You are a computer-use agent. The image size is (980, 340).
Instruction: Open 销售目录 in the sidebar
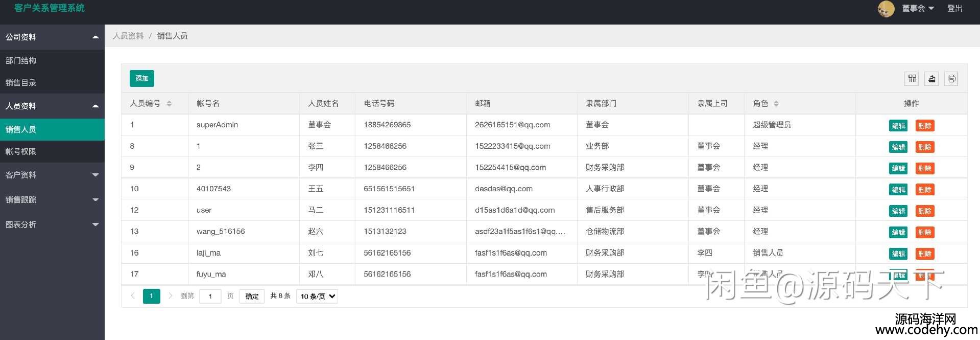(52, 82)
